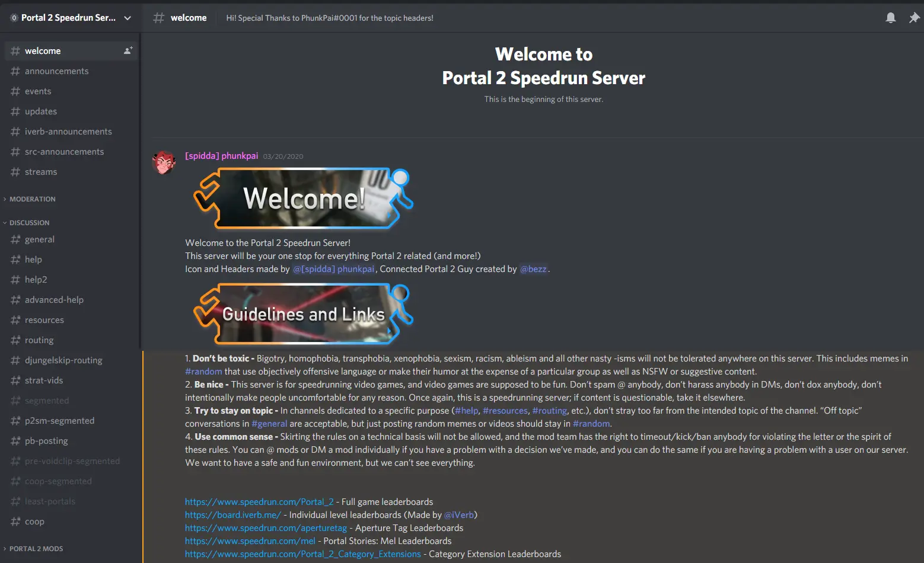Open the #iverb-announcements channel
The width and height of the screenshot is (924, 563).
click(68, 131)
